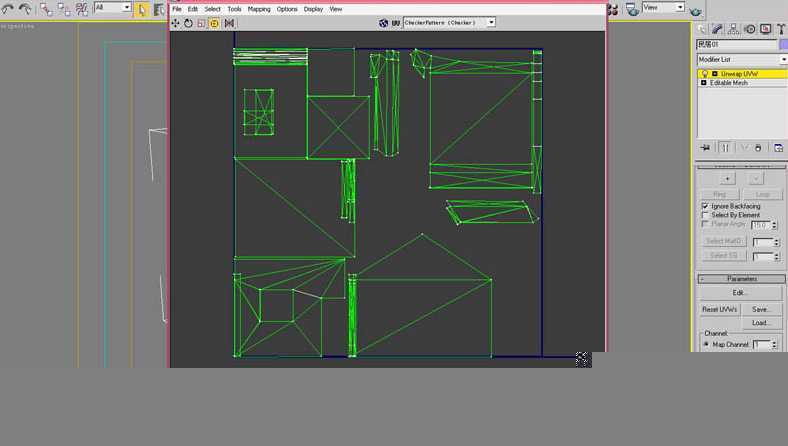Collapse the Parameters rollout
Image resolution: width=788 pixels, height=446 pixels.
point(742,279)
